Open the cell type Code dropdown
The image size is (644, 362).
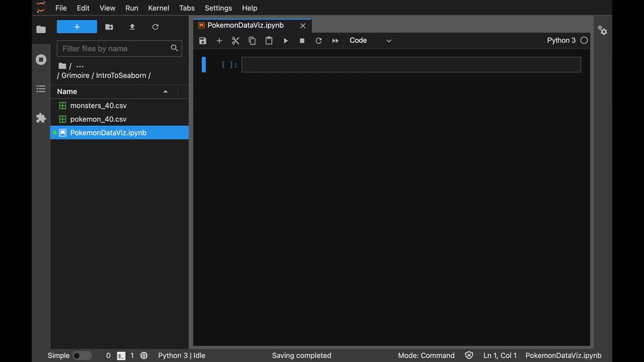point(370,41)
